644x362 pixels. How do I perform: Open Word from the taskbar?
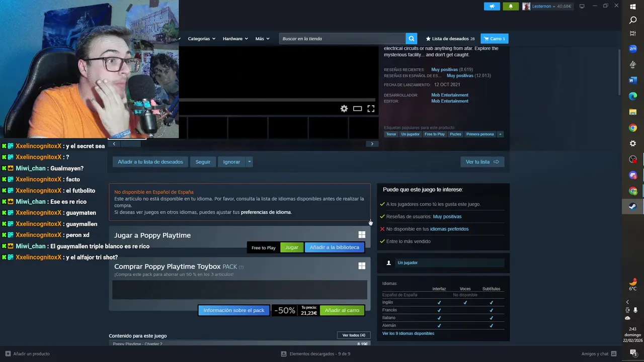click(x=633, y=80)
